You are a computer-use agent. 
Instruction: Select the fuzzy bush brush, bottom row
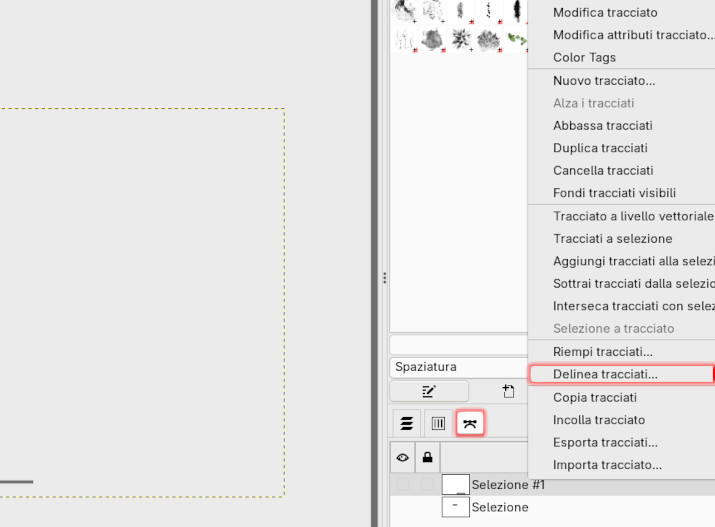pos(489,39)
